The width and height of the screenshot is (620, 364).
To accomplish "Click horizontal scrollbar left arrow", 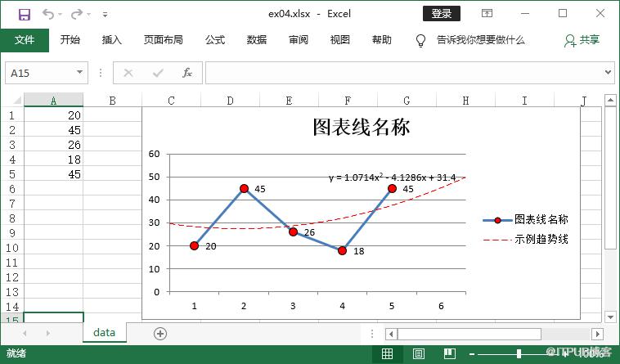I will click(x=391, y=334).
